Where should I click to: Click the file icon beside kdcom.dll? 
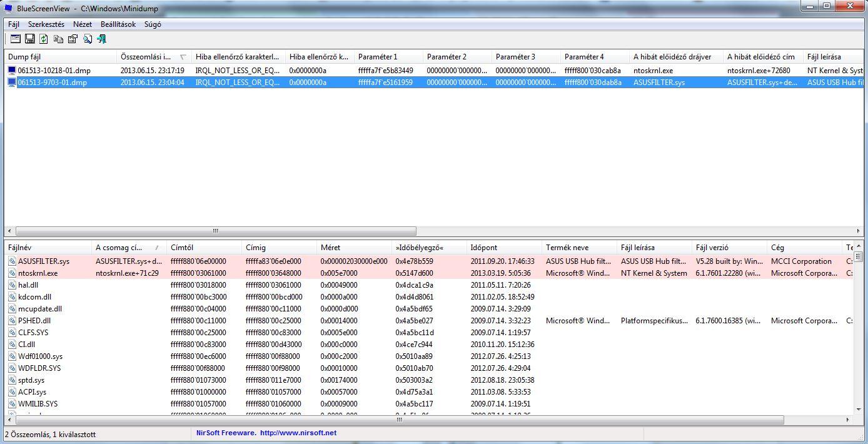coord(12,297)
